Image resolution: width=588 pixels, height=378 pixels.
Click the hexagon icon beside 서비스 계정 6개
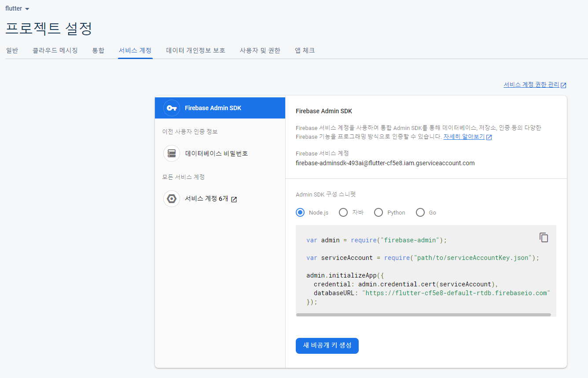click(x=172, y=199)
